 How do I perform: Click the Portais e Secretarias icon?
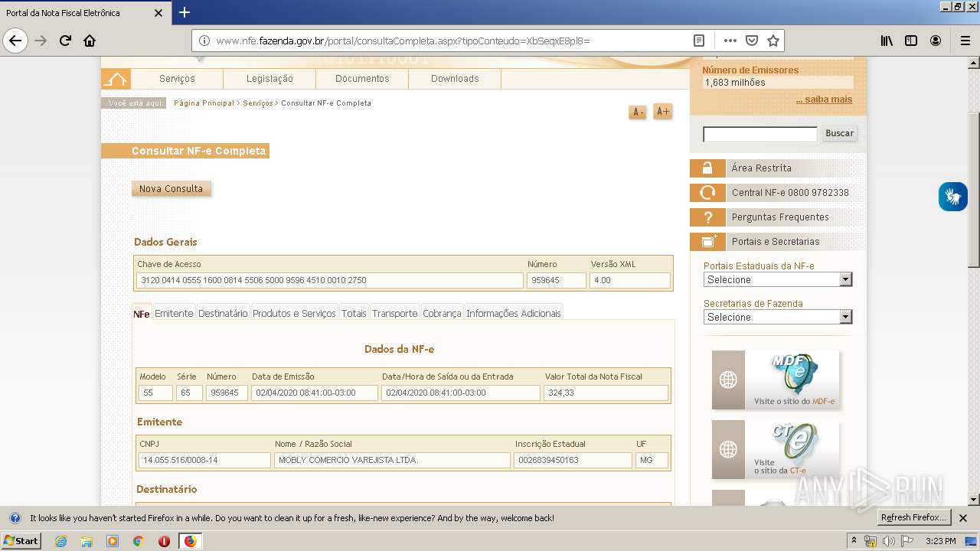(707, 242)
